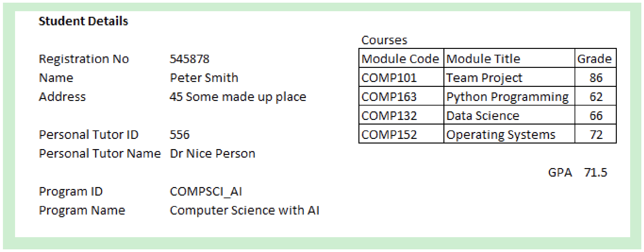Select registration number 545878
The height and width of the screenshot is (252, 644).
tap(189, 59)
